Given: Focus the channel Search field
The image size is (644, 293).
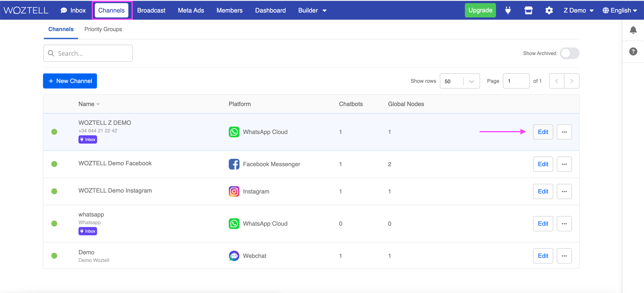Looking at the screenshot, I should 88,53.
